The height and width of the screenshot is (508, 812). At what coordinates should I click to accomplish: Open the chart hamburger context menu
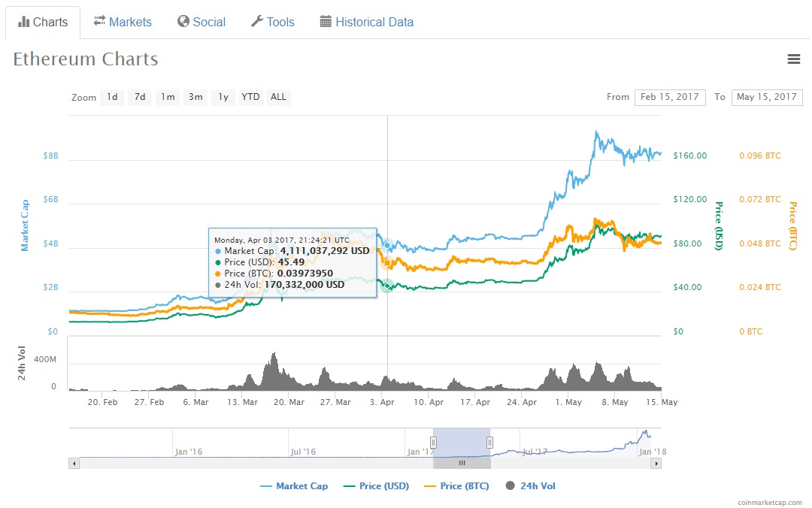tap(793, 59)
